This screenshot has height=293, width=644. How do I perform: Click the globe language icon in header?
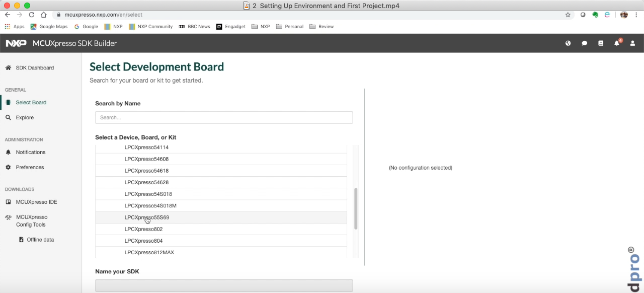(x=568, y=43)
